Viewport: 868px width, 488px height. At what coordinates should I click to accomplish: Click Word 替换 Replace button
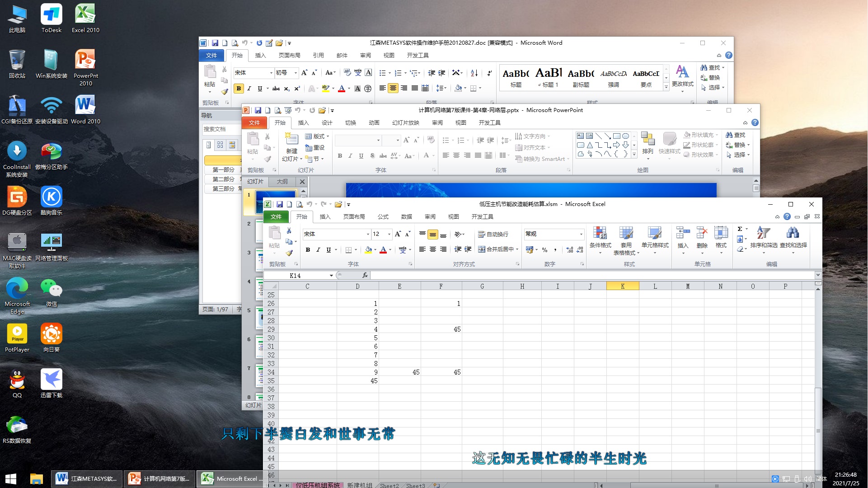click(710, 78)
